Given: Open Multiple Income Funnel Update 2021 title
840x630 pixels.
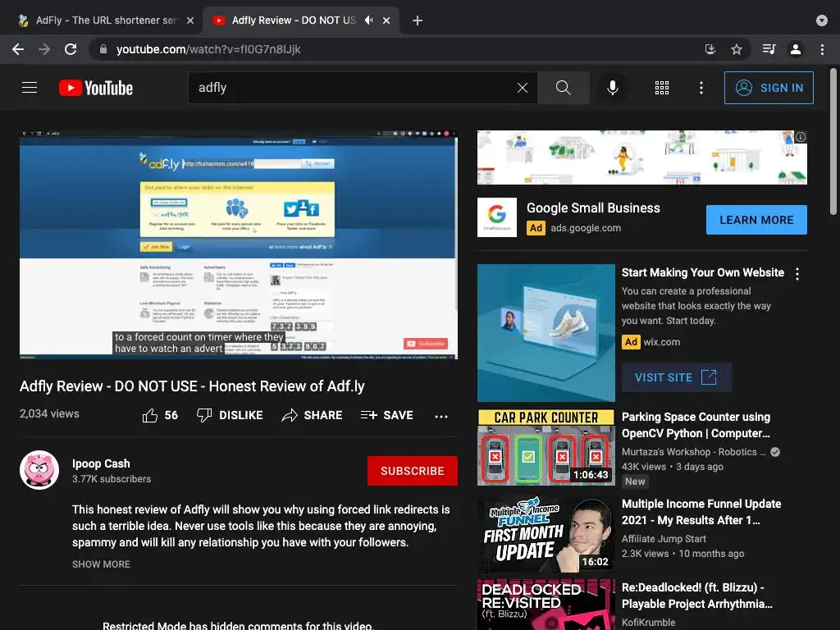Looking at the screenshot, I should tap(701, 512).
